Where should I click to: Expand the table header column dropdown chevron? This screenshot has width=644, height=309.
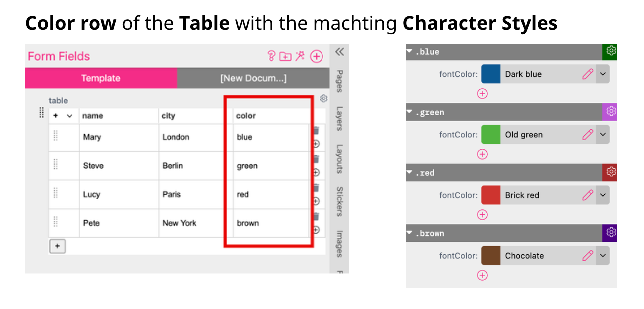coord(69,116)
